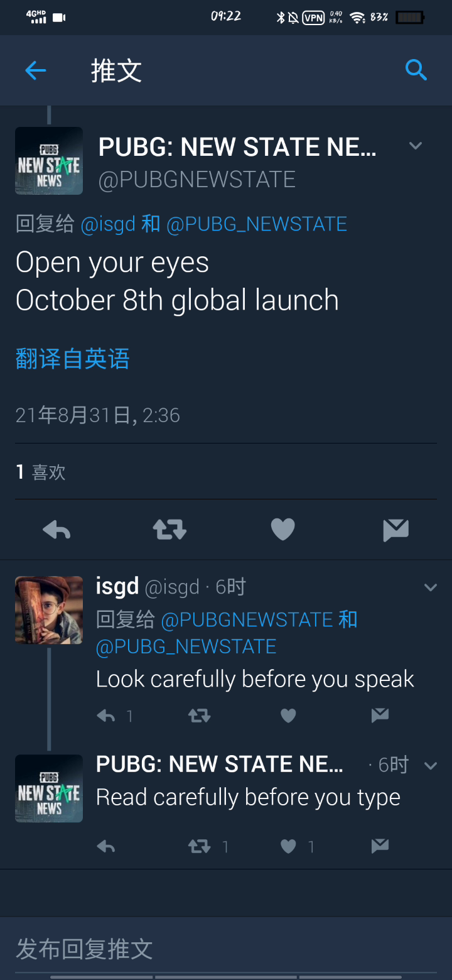Reply to the main tweet

[x=56, y=530]
